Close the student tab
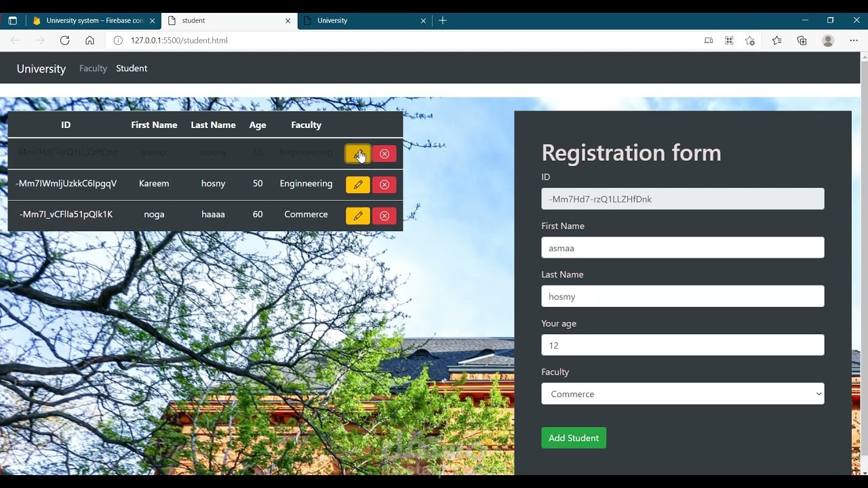The width and height of the screenshot is (868, 488). (288, 20)
